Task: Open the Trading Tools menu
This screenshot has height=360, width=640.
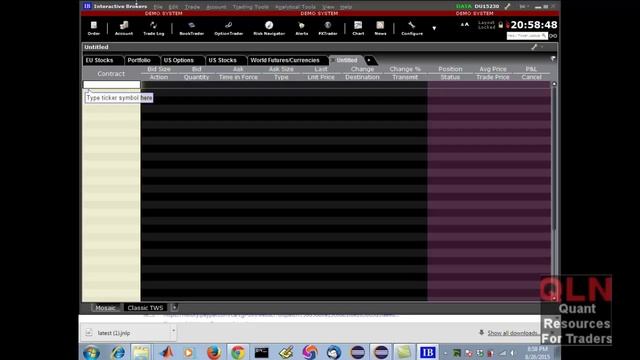Action: (x=251, y=7)
